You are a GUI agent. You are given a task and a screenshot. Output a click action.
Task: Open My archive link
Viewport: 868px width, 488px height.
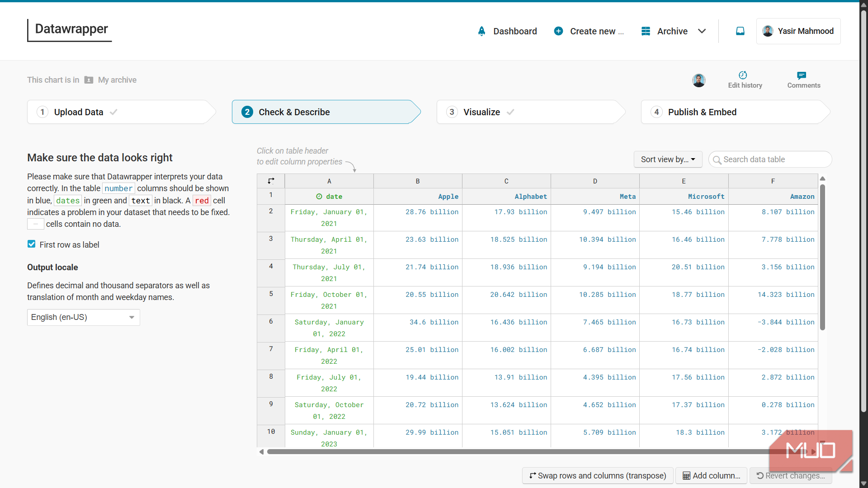point(117,80)
